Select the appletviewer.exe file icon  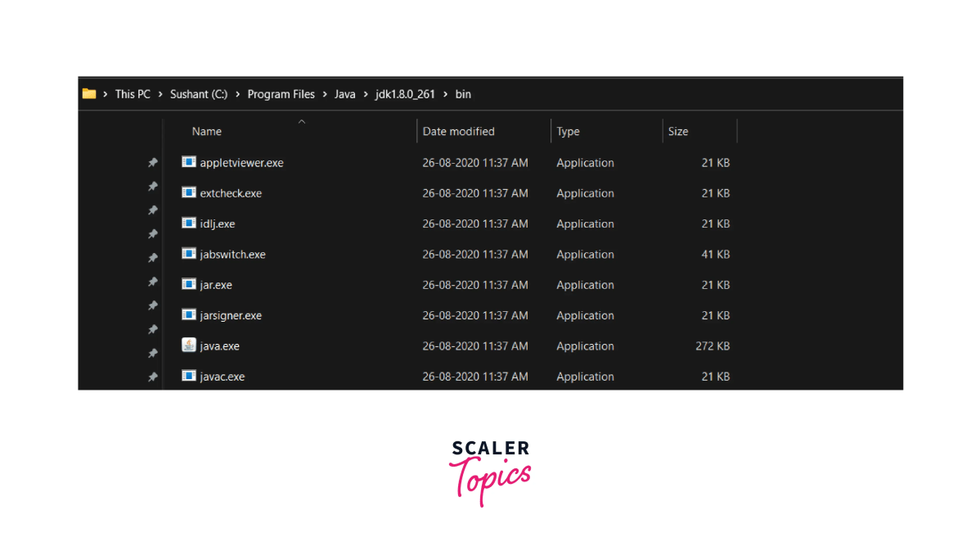click(x=189, y=162)
